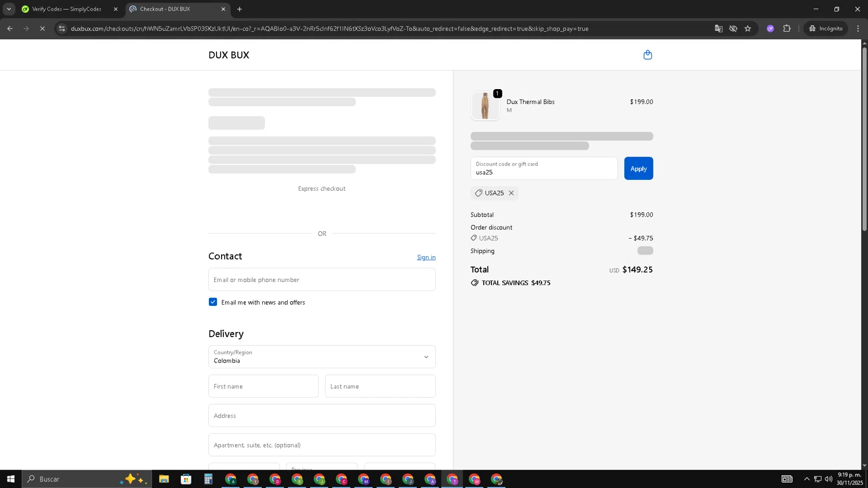This screenshot has width=868, height=488.
Task: Open the volume tray icon
Action: (x=829, y=479)
